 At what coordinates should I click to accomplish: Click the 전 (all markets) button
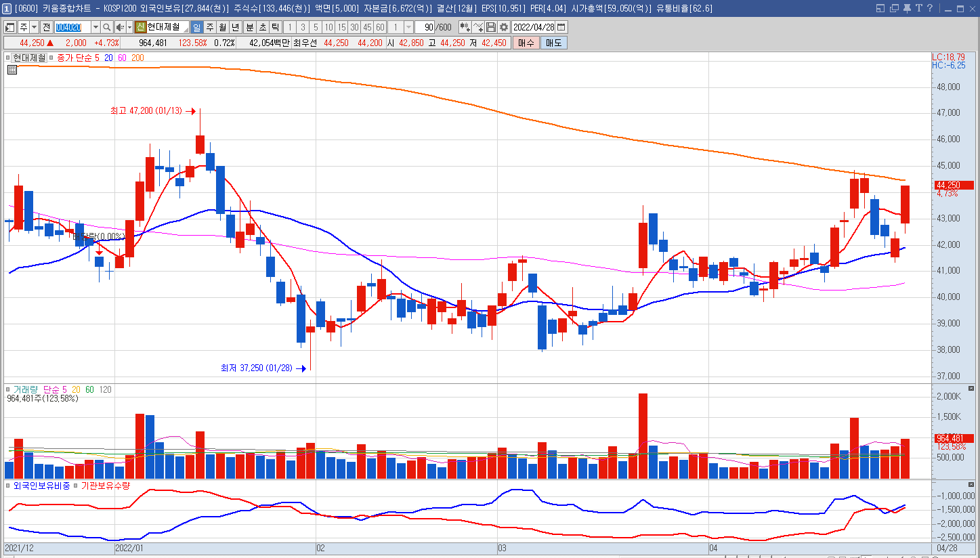click(46, 27)
